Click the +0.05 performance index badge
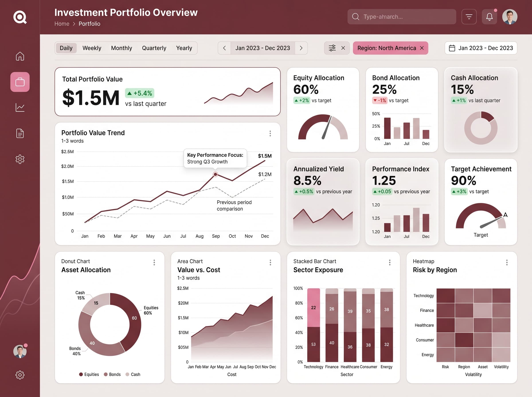 pos(382,192)
